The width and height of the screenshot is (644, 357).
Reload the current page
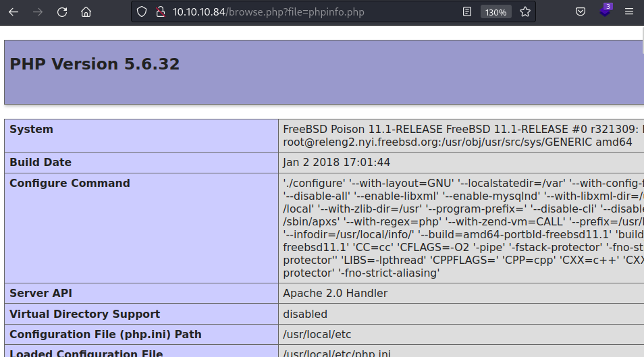[x=62, y=12]
